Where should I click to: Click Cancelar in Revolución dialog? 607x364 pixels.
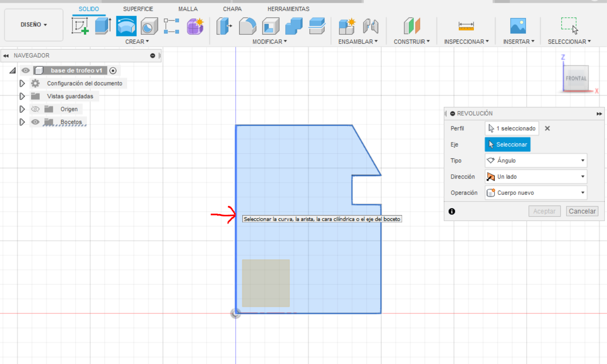tap(582, 211)
